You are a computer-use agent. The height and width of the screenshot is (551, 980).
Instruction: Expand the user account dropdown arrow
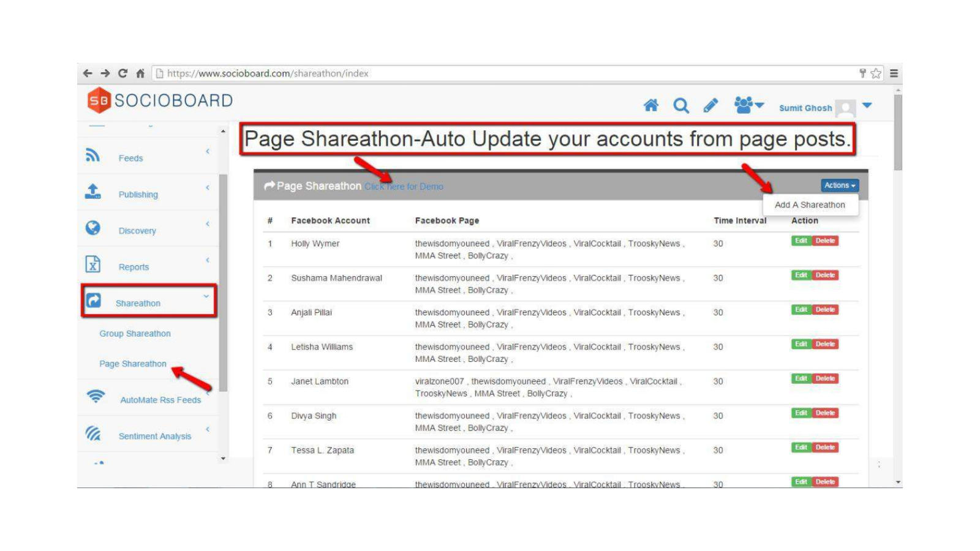867,105
